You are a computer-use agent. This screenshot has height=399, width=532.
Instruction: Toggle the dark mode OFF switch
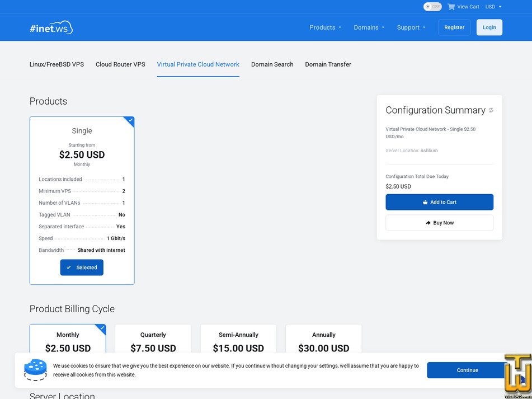[432, 7]
